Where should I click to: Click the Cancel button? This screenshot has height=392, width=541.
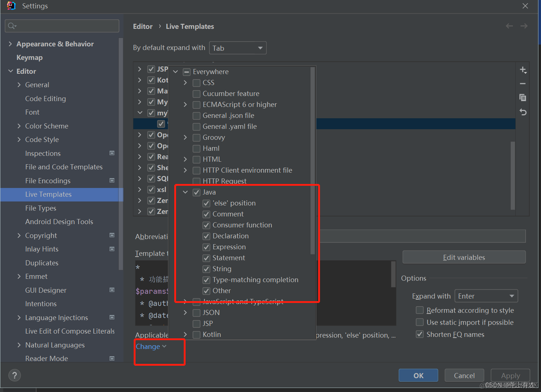click(464, 375)
